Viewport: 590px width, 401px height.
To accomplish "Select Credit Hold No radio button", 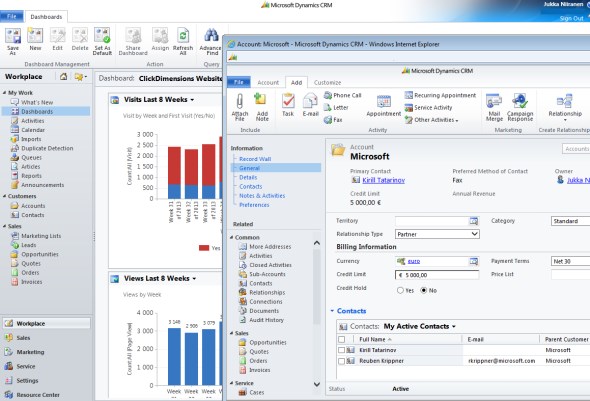I will coord(424,290).
